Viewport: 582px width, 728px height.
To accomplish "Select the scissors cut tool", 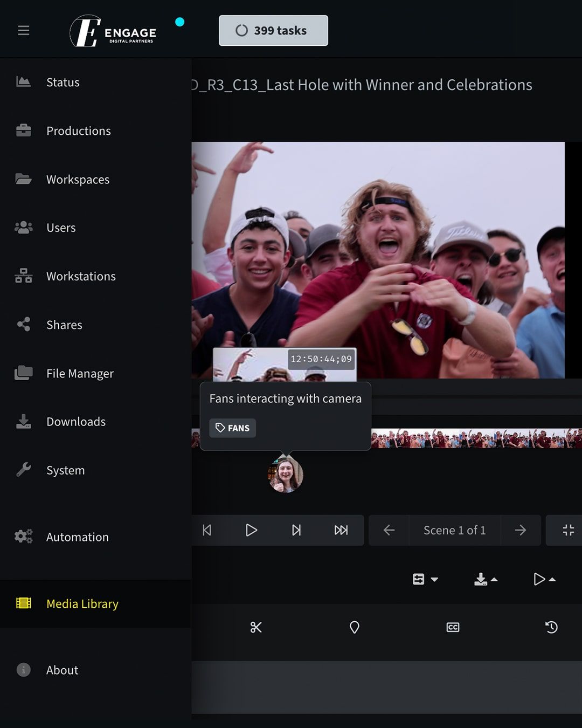I will [256, 627].
